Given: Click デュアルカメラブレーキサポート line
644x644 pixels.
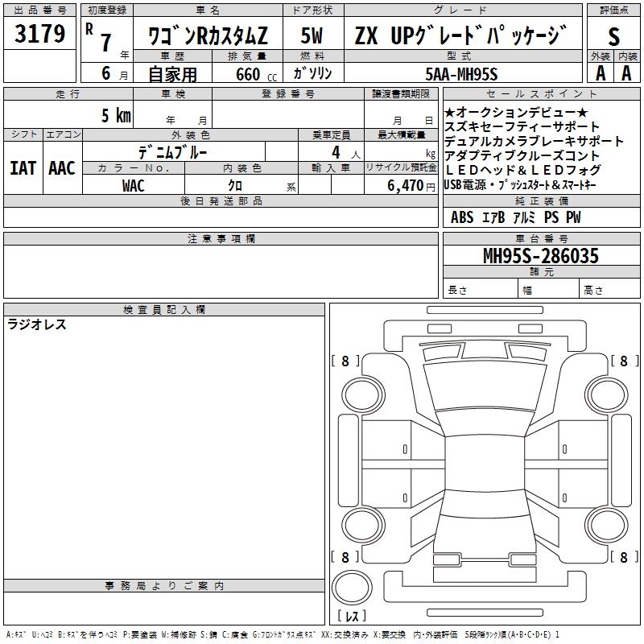Looking at the screenshot, I should click(x=534, y=141).
